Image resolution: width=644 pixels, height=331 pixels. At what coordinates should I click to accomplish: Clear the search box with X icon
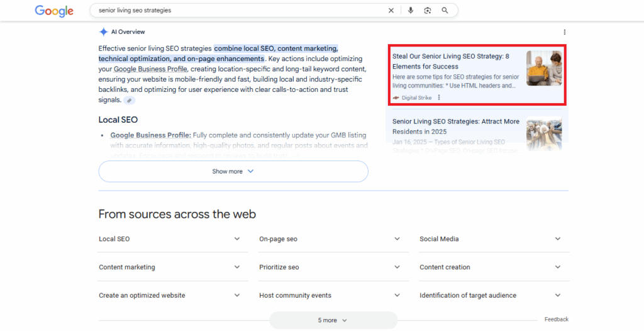tap(391, 11)
